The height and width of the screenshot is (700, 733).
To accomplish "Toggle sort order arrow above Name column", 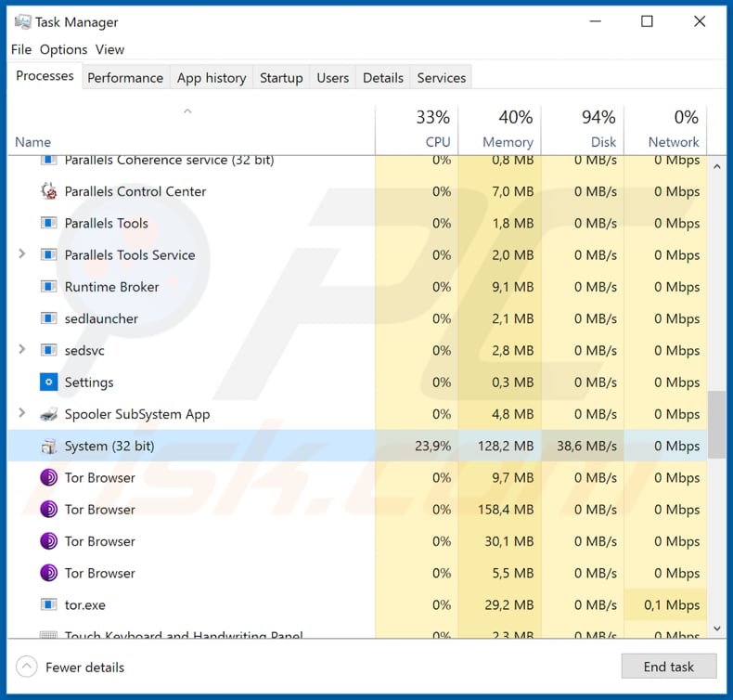I will (x=187, y=111).
